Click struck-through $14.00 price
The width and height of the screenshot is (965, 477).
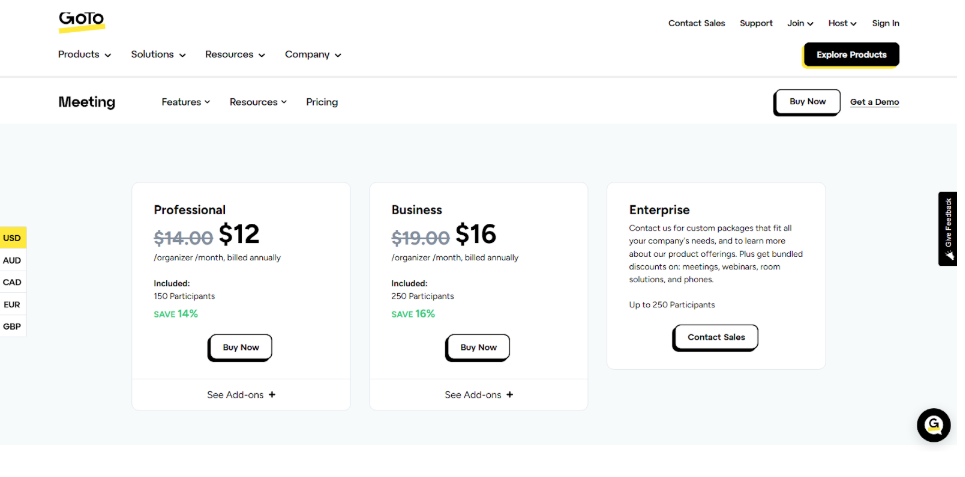click(x=183, y=238)
